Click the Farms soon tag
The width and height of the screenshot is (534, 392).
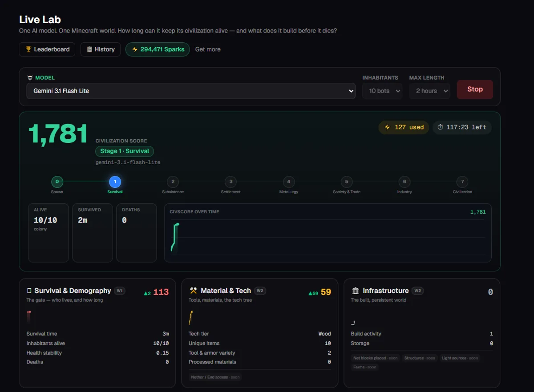tap(364, 367)
